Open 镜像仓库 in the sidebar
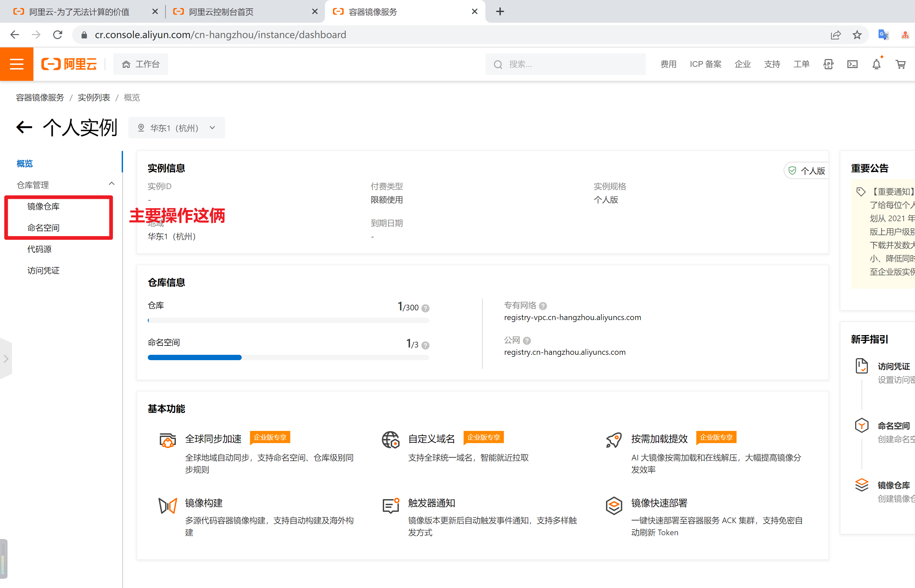 [43, 206]
